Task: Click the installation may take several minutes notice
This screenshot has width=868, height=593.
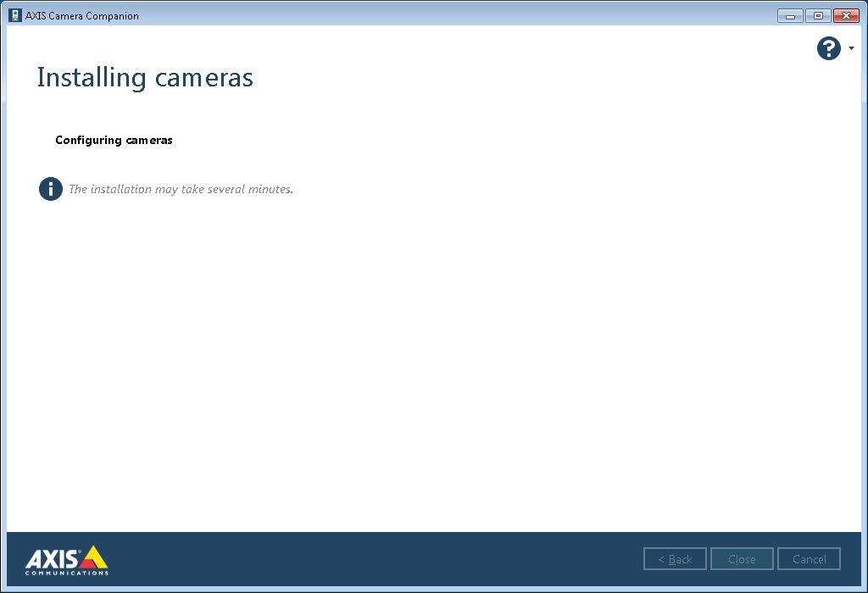Action: (x=181, y=189)
